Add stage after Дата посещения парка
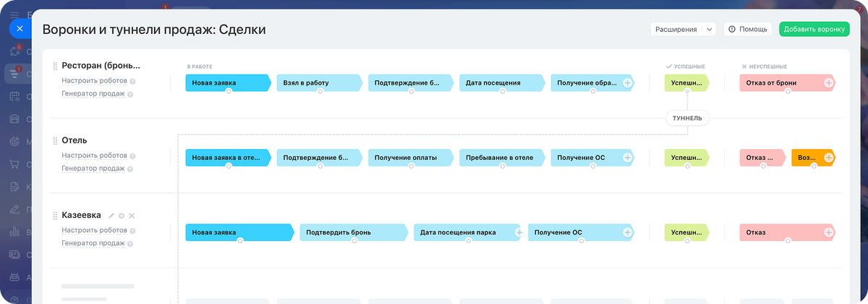 (519, 232)
